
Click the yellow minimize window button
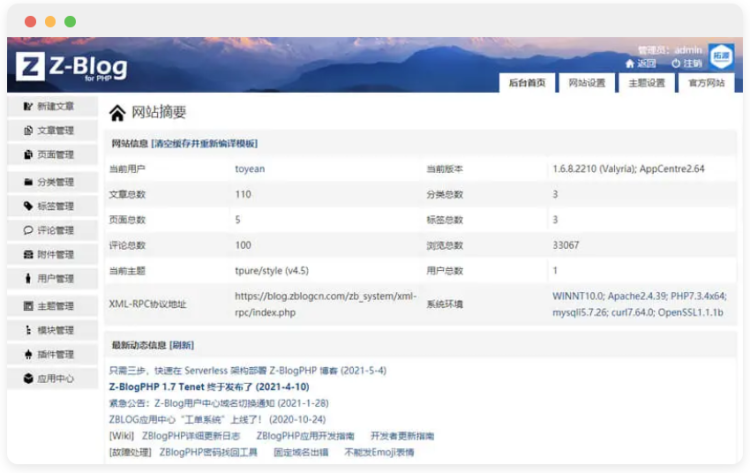click(50, 22)
